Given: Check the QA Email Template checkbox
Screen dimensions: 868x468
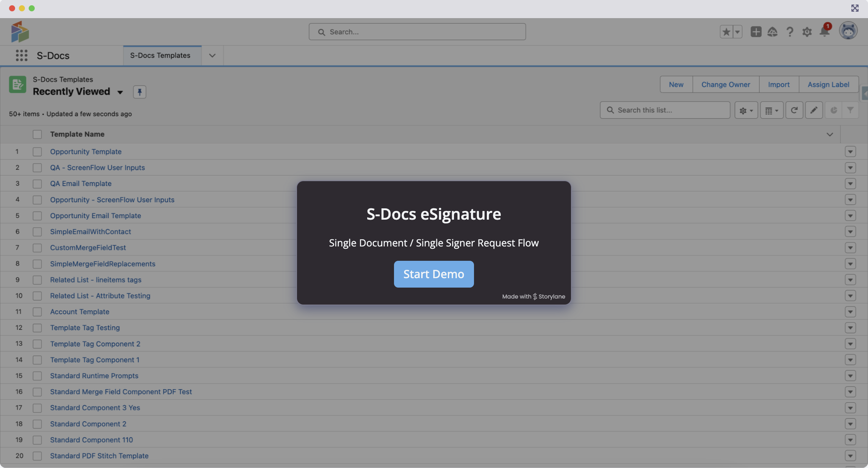Looking at the screenshot, I should tap(37, 184).
